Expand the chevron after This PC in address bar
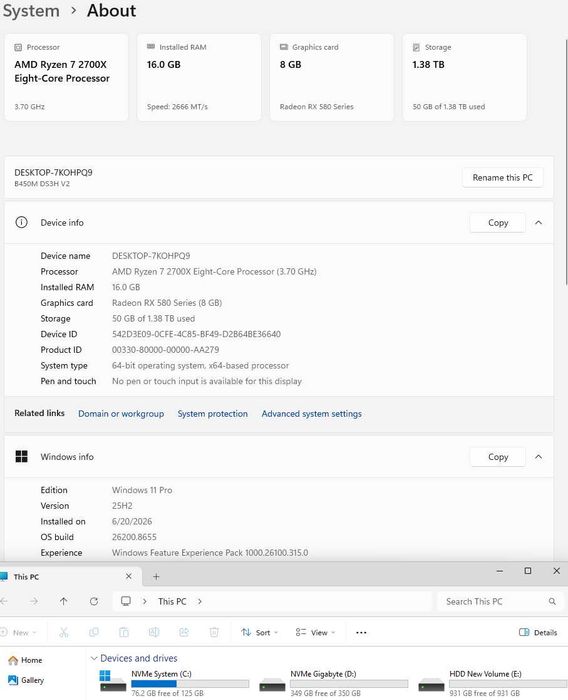The image size is (568, 700). point(200,602)
